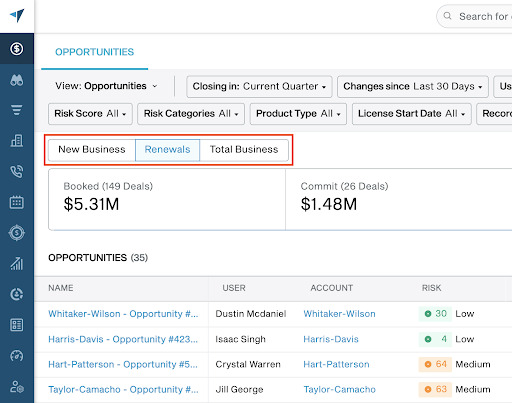Viewport: 512px width, 403px height.
Task: Open the View: Opportunities dropdown
Action: tap(106, 86)
